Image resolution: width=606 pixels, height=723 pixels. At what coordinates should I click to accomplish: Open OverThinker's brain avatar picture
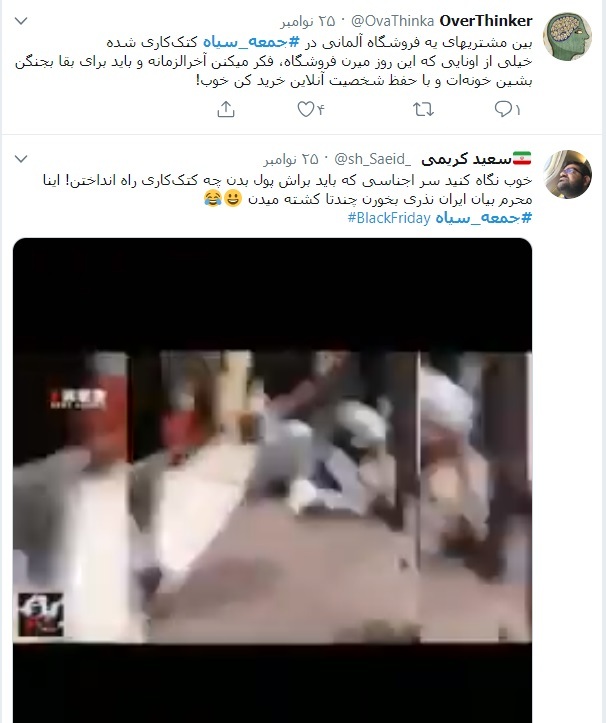tap(567, 36)
